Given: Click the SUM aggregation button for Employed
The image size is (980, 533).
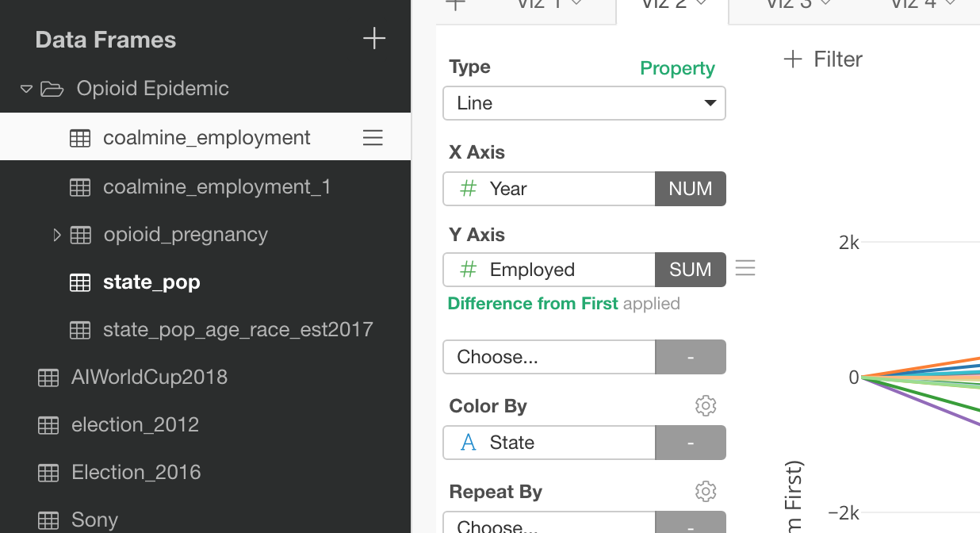Looking at the screenshot, I should [x=691, y=270].
